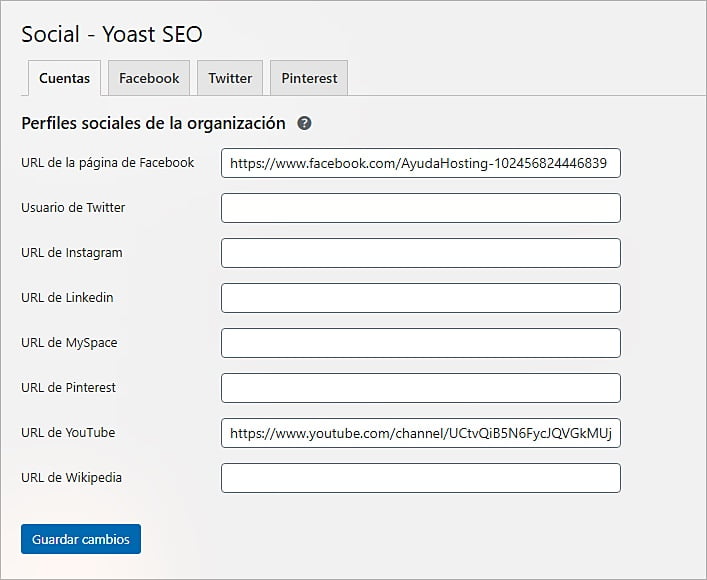
Task: Click the help question mark icon
Action: click(x=304, y=124)
